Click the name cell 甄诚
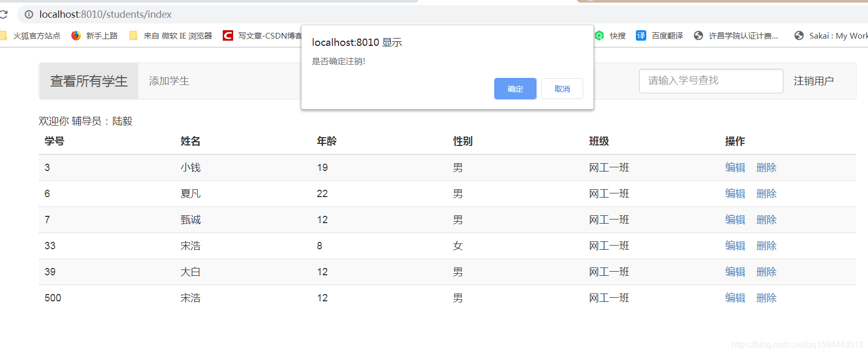 click(190, 219)
